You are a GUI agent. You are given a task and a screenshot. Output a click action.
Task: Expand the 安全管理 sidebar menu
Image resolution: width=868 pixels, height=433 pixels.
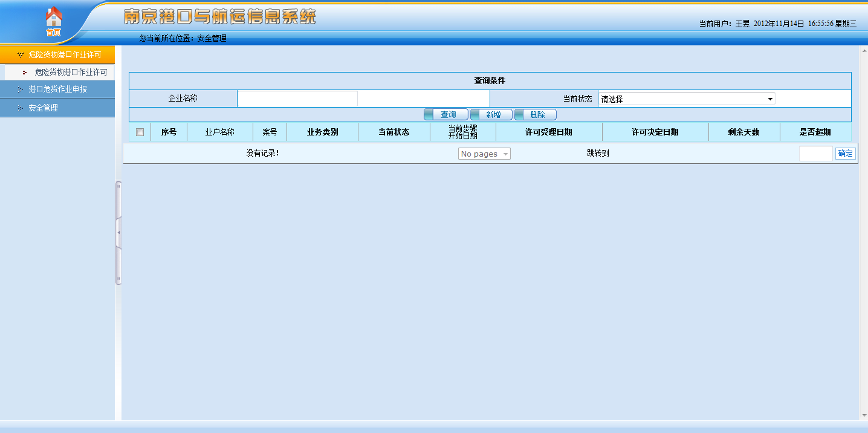click(x=43, y=108)
